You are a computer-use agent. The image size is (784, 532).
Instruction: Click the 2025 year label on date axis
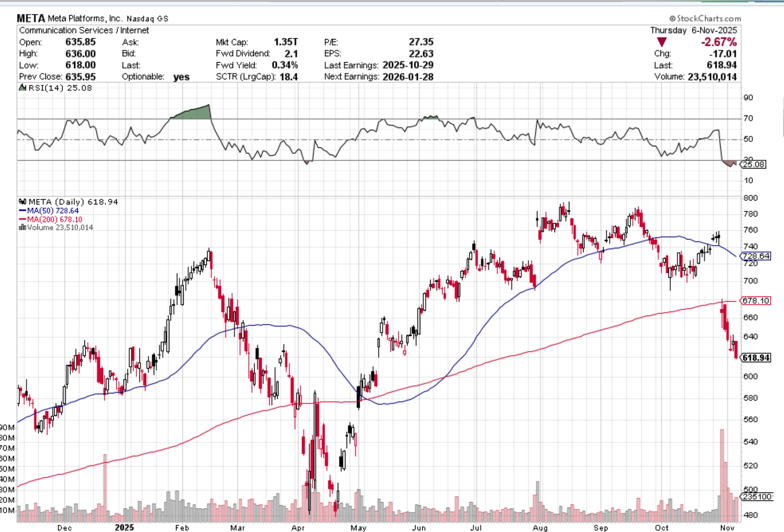124,527
